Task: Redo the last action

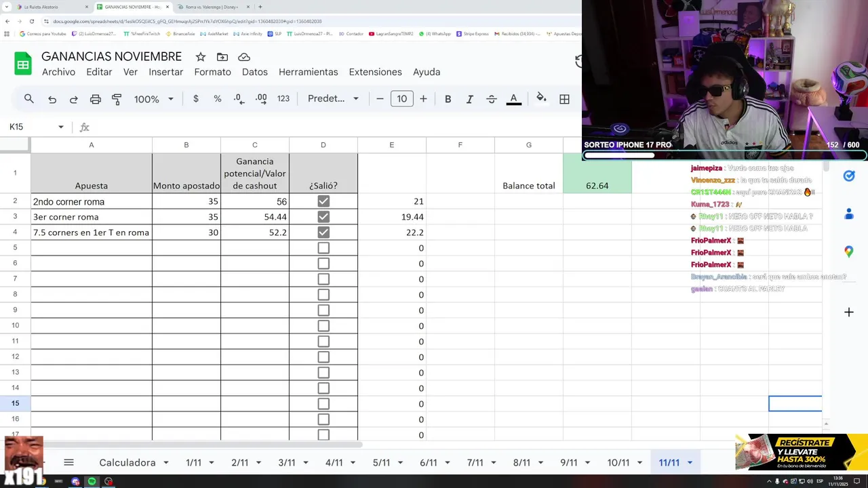Action: (73, 99)
